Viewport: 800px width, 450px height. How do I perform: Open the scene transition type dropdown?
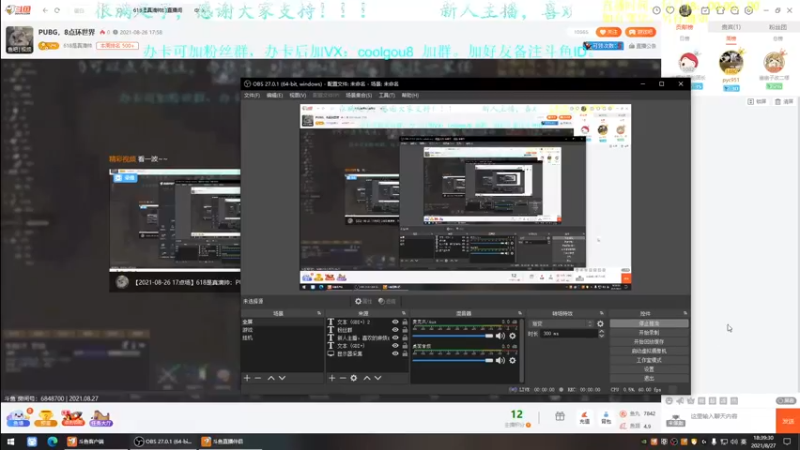tap(561, 323)
